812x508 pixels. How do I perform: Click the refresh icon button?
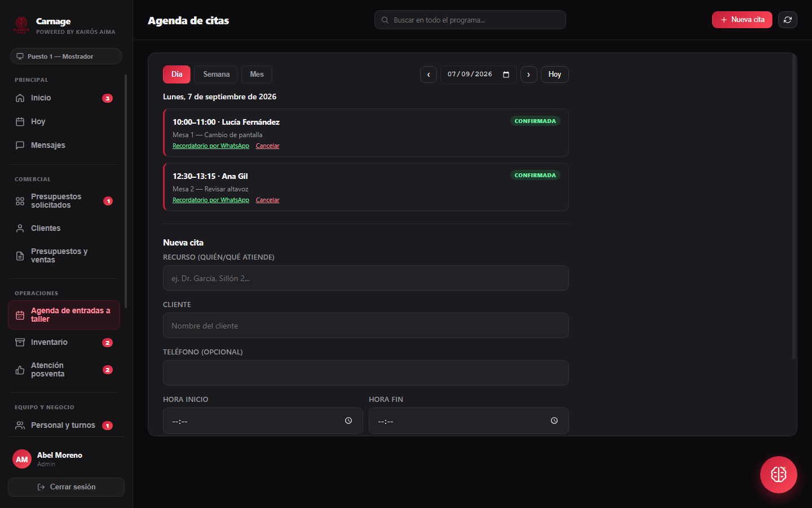coord(787,20)
